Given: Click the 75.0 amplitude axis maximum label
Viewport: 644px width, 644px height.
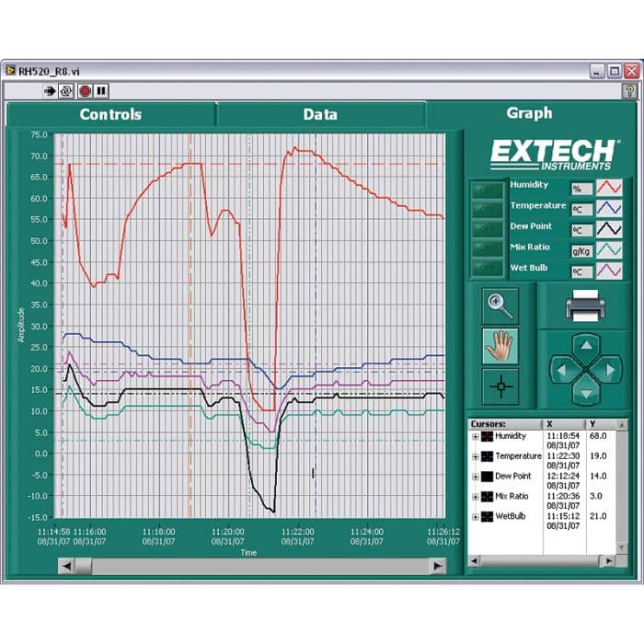Looking at the screenshot, I should pos(40,134).
